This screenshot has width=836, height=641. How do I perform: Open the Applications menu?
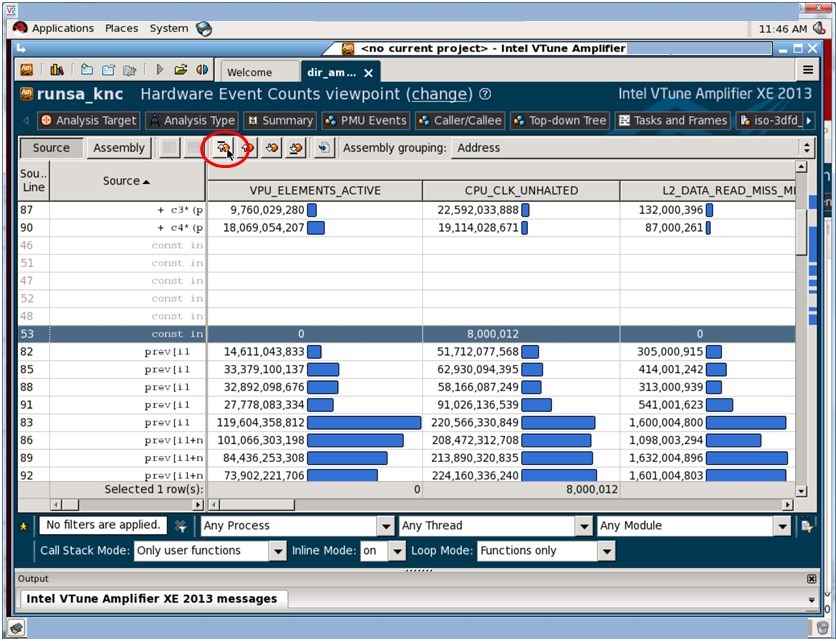tap(63, 28)
